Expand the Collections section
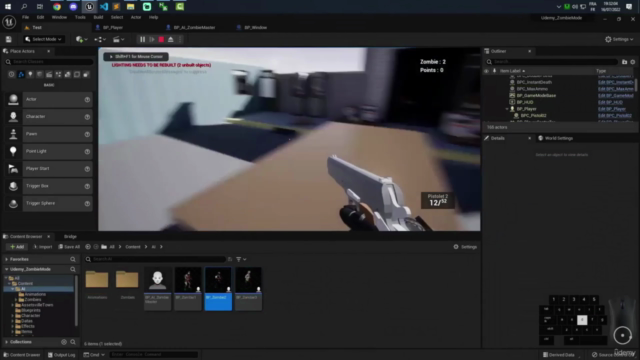 (7, 342)
